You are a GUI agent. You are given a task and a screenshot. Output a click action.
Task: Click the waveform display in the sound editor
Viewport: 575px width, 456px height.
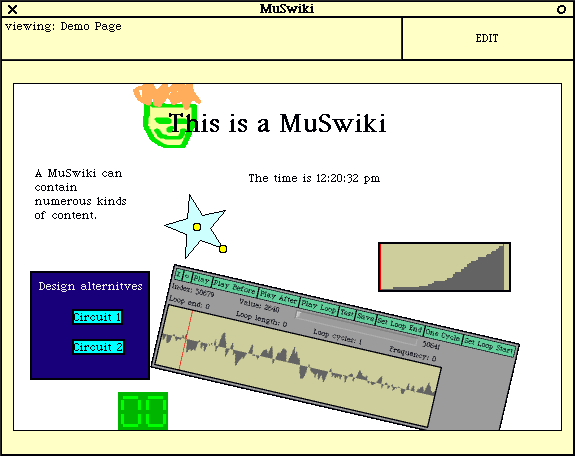click(x=297, y=365)
